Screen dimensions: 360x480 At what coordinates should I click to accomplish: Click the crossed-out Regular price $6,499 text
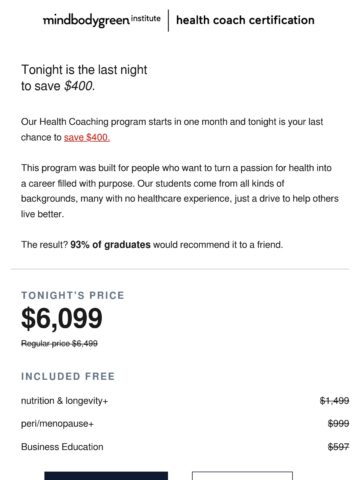point(59,343)
